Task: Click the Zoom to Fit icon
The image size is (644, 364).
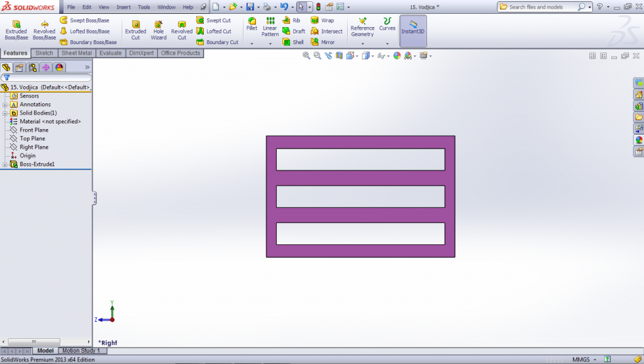Action: (x=306, y=55)
